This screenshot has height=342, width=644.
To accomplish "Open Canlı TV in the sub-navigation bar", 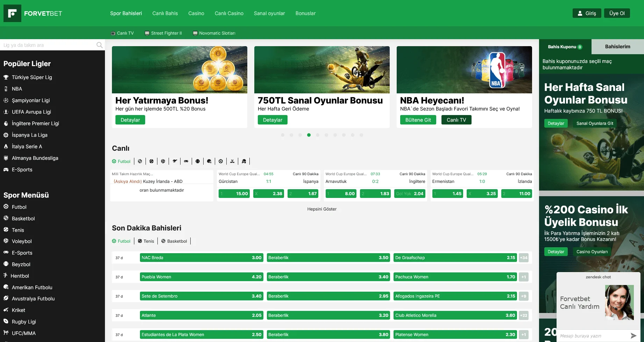I will point(122,33).
